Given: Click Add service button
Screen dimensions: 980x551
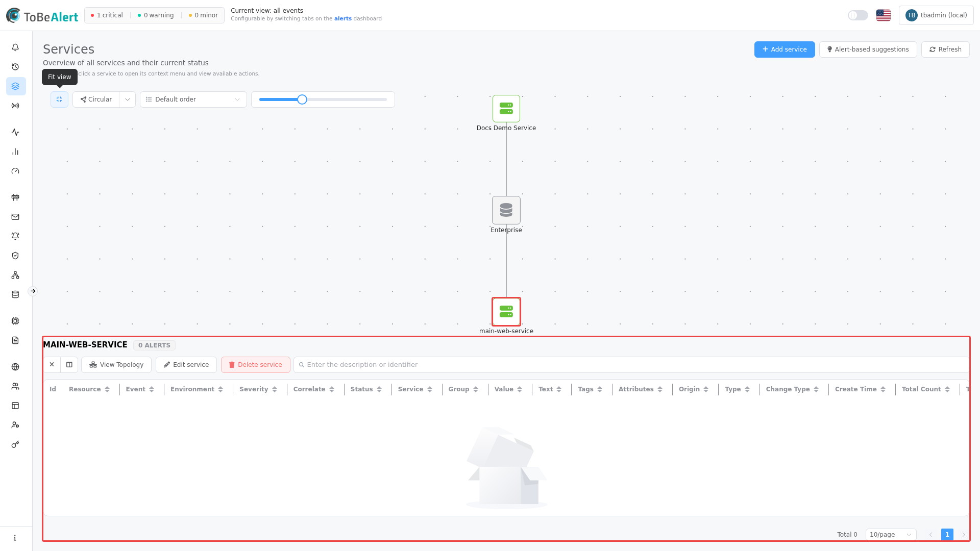Looking at the screenshot, I should [x=785, y=49].
